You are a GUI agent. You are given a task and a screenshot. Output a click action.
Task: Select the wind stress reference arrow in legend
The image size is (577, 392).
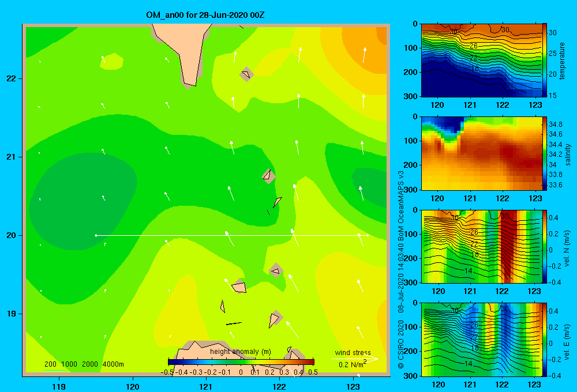[355, 359]
